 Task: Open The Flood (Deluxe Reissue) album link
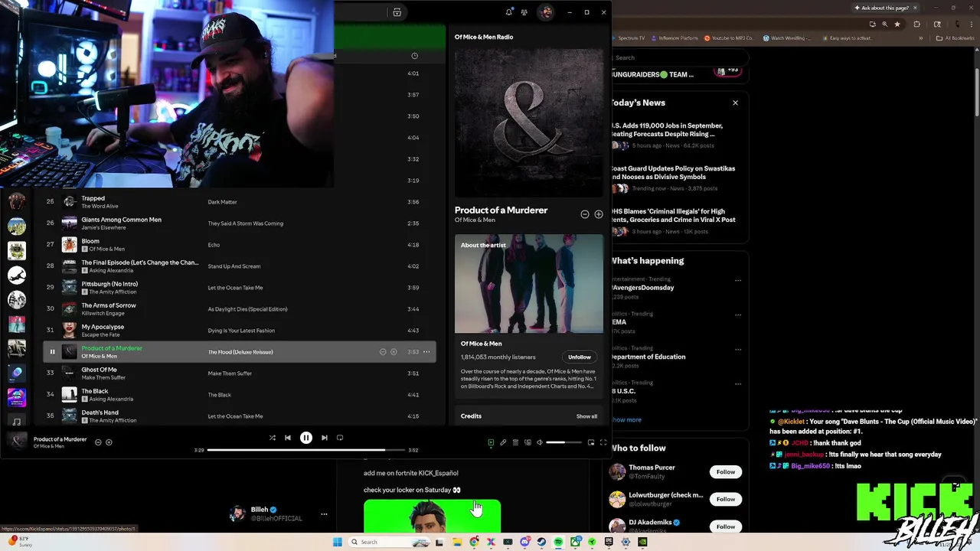[240, 352]
